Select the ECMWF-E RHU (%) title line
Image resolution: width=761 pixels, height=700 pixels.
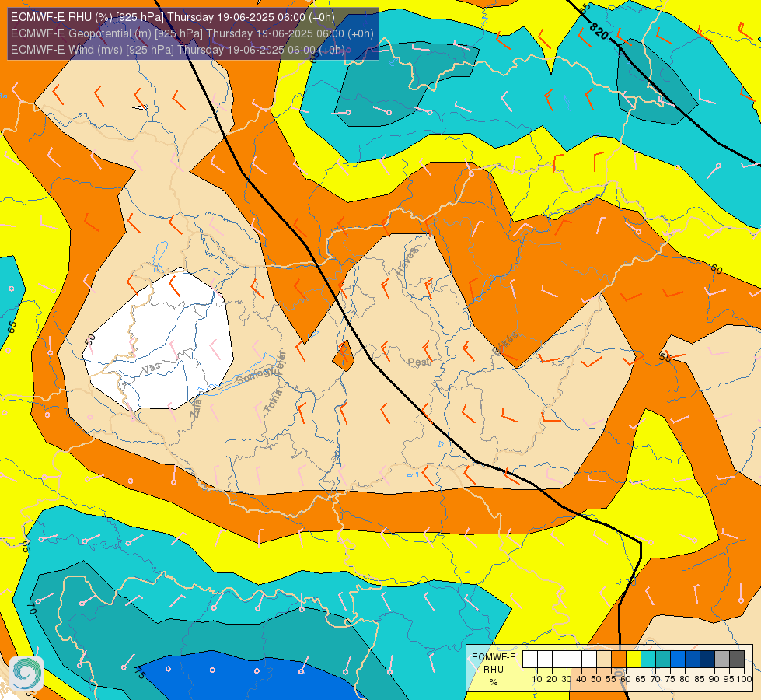click(173, 17)
